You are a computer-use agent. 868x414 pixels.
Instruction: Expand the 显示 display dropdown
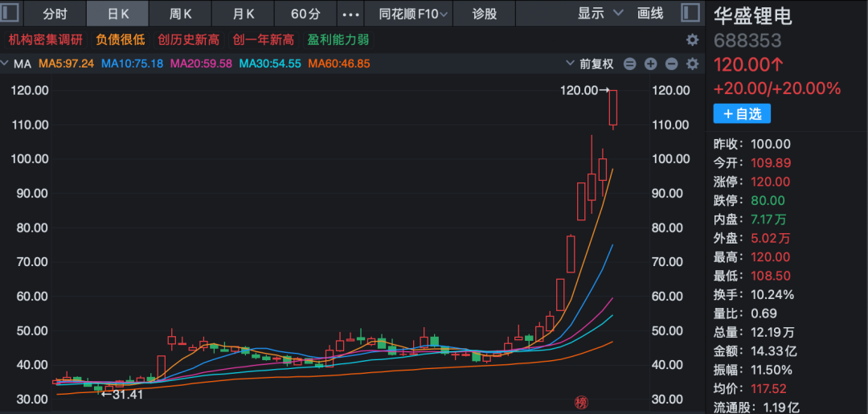tap(600, 14)
